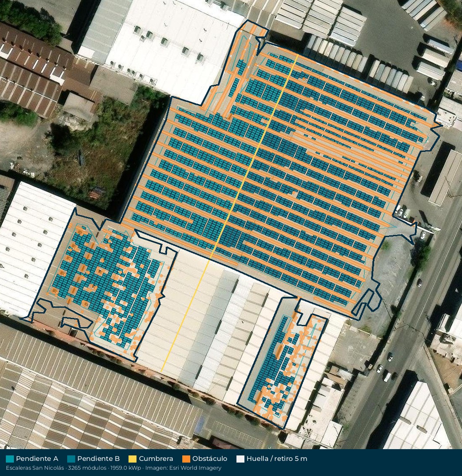Click the 'Escaleras San Nicolás' caption text
This screenshot has height=476, width=462.
click(x=35, y=468)
